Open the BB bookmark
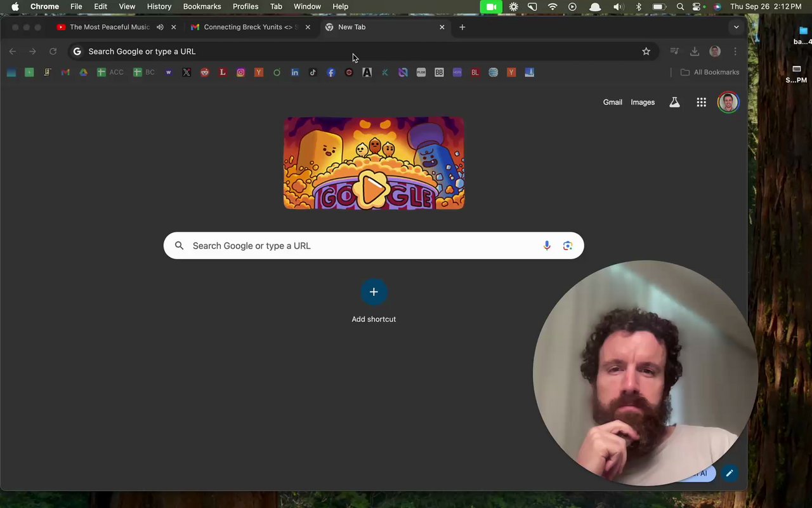The height and width of the screenshot is (508, 812). click(x=439, y=72)
